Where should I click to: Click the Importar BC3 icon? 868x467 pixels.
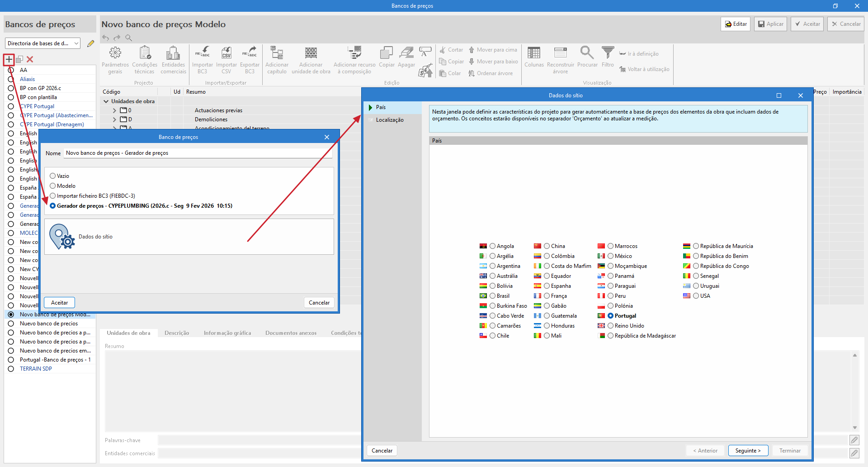[x=202, y=60]
